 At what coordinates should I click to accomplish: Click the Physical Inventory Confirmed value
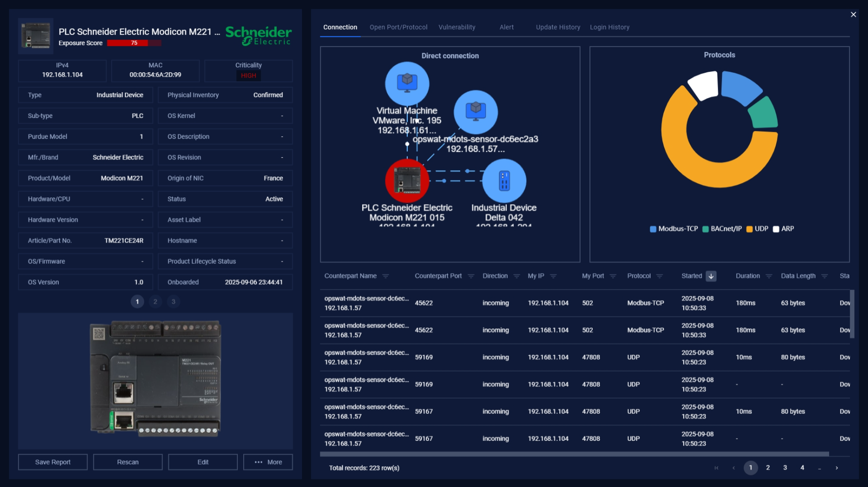click(x=268, y=95)
